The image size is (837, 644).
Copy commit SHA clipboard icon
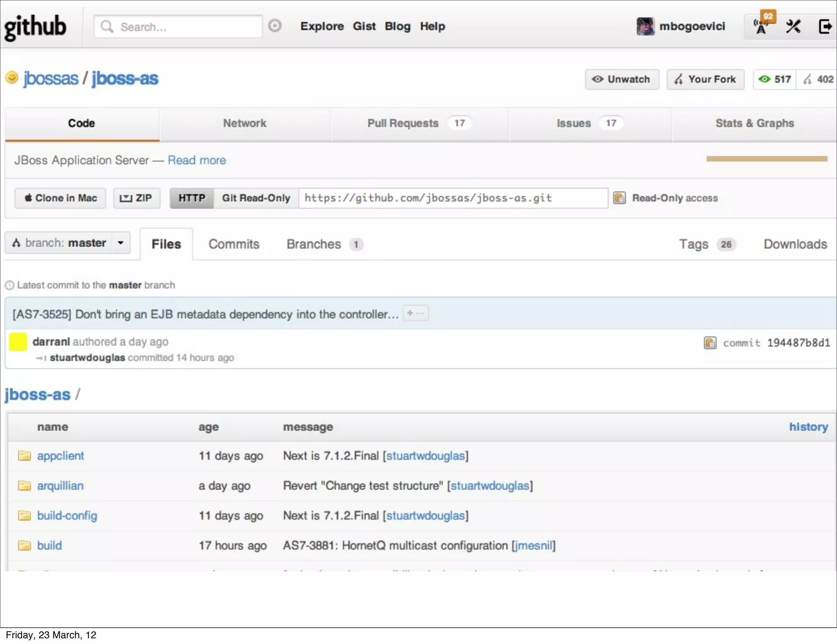(x=710, y=343)
